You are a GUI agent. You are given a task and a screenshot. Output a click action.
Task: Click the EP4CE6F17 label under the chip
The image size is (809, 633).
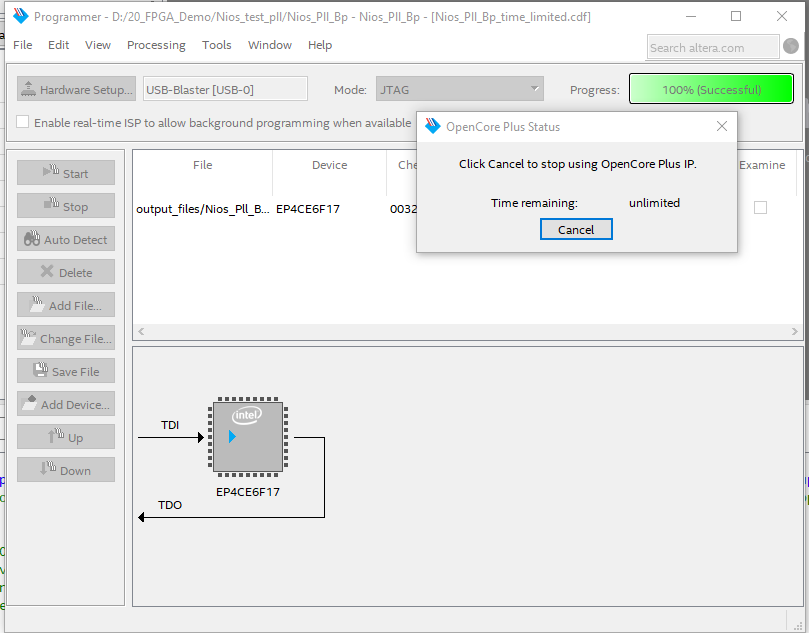coord(248,492)
